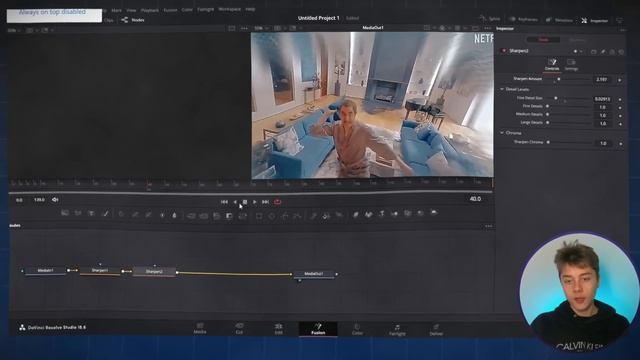Screen dimensions: 640x360
Task: Open the Sharpen2 versions chevron dropdown
Action: coord(580,51)
